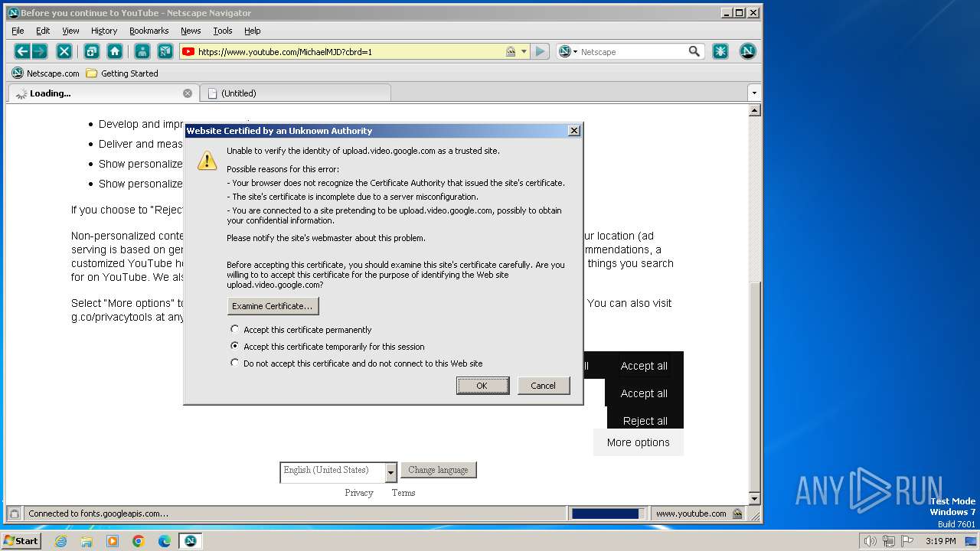This screenshot has height=551, width=980.
Task: Open the search engine selector dropdown
Action: pyautogui.click(x=567, y=51)
